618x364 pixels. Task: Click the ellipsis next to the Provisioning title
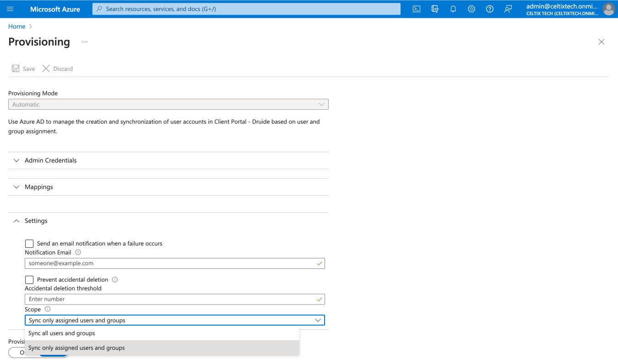click(85, 42)
